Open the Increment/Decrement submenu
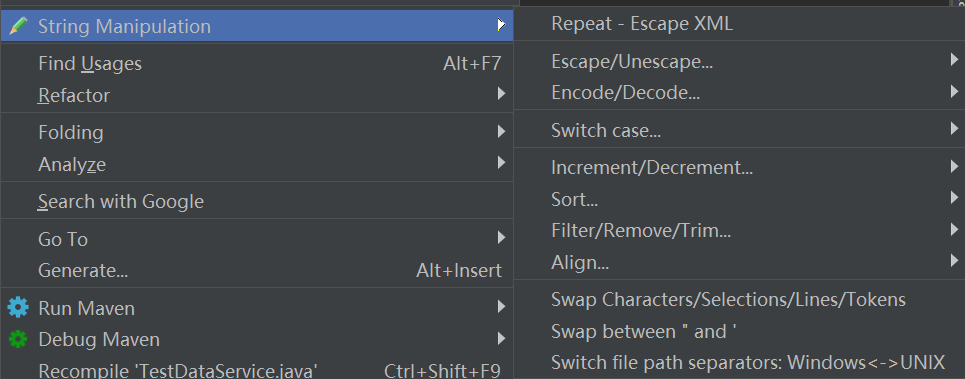This screenshot has width=965, height=379. (x=739, y=167)
